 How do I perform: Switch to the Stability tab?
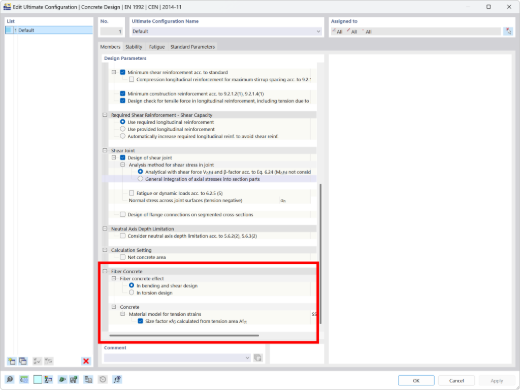134,47
